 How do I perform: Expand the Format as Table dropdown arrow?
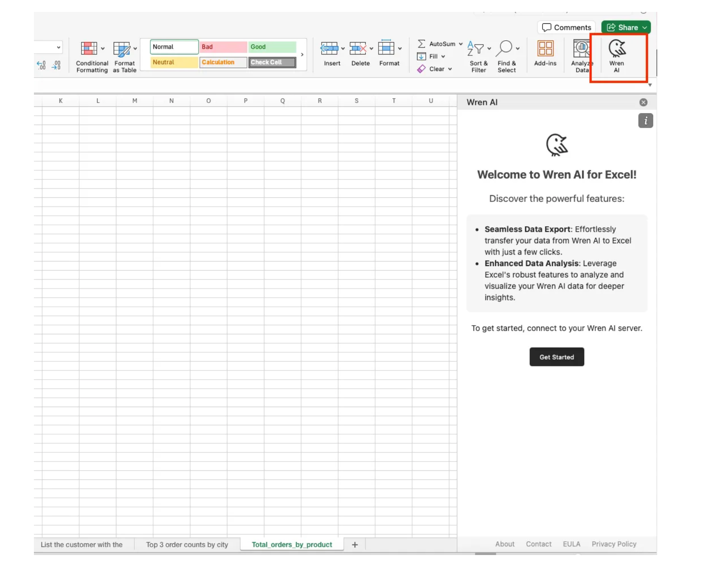pyautogui.click(x=135, y=48)
